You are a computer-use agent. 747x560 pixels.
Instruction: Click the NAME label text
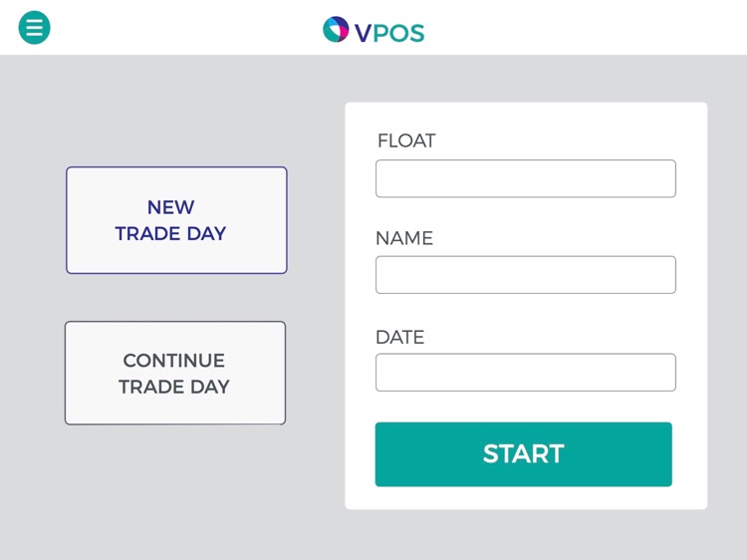(x=404, y=238)
